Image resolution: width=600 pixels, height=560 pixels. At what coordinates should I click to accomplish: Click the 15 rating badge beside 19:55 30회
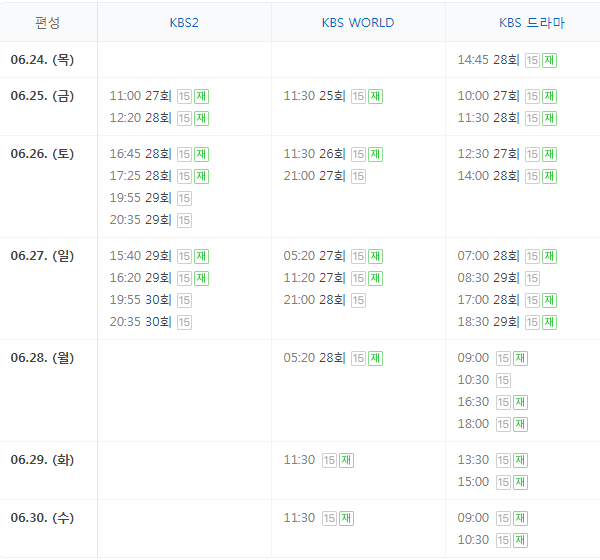tap(184, 300)
